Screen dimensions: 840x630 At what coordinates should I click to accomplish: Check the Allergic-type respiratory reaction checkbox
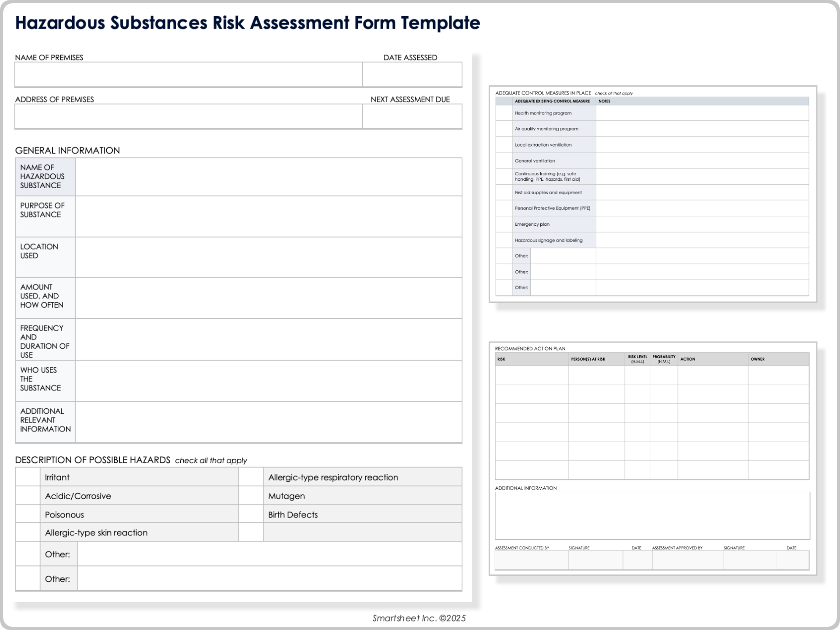point(252,477)
